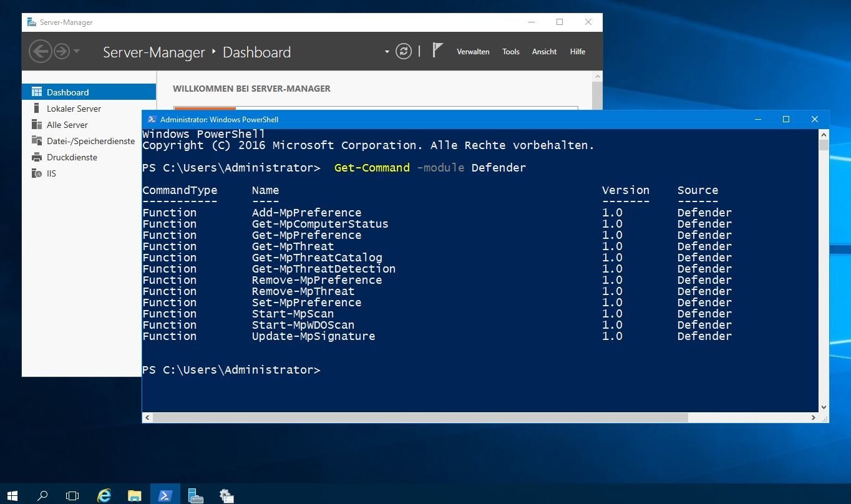Open the Ansicht menu
This screenshot has width=851, height=504.
click(543, 51)
